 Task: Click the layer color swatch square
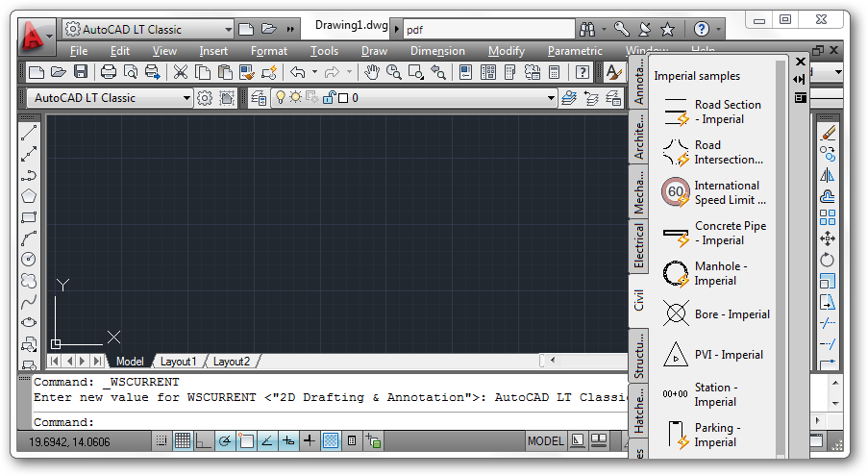click(343, 98)
